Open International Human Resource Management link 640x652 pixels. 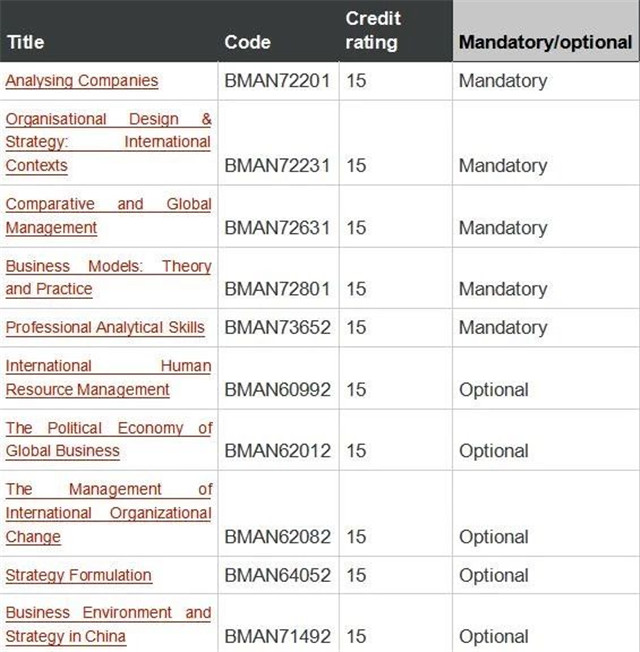(108, 378)
